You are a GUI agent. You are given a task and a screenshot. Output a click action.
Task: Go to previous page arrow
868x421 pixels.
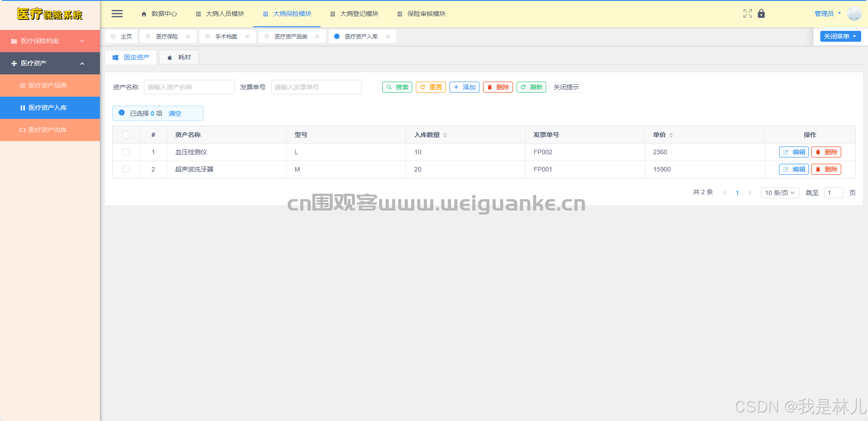tap(725, 193)
